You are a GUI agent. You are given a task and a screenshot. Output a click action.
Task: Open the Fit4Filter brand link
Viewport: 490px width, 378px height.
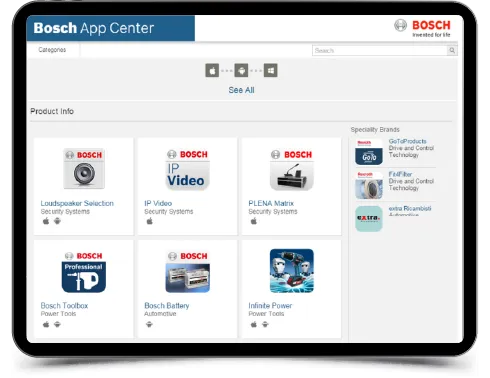click(x=400, y=174)
